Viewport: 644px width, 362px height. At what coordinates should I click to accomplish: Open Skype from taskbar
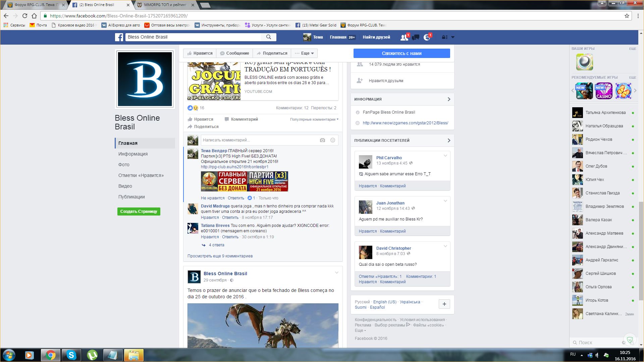(71, 355)
